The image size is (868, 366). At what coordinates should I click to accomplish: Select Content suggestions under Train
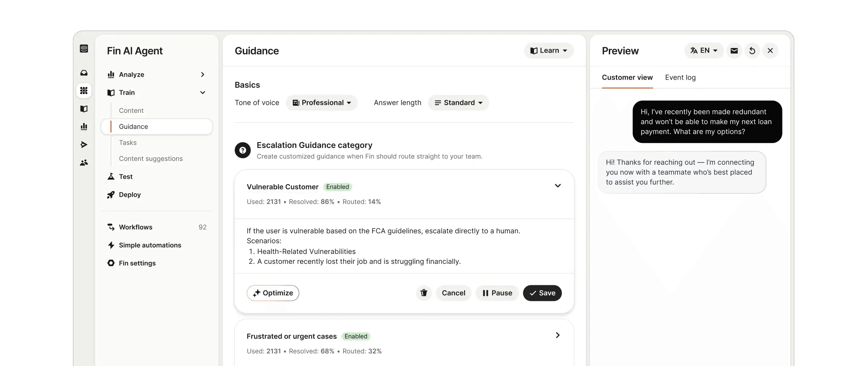pyautogui.click(x=151, y=159)
